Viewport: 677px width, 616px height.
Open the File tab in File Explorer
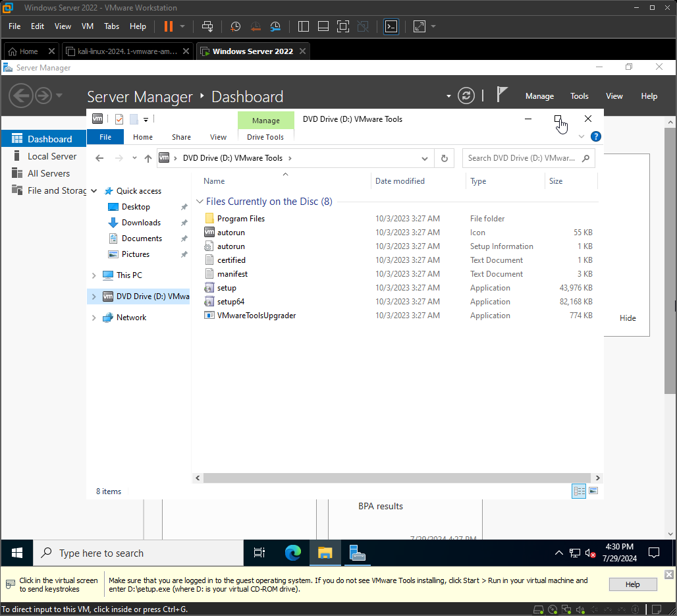(105, 137)
